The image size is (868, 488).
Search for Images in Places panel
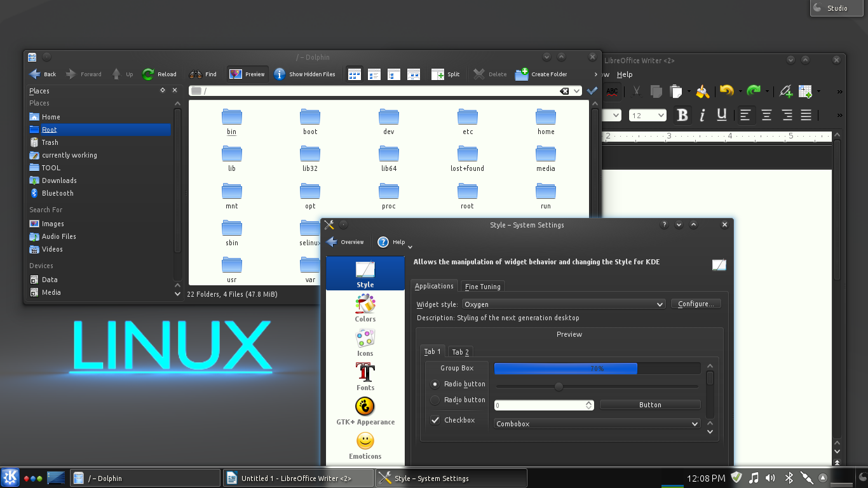point(100,224)
